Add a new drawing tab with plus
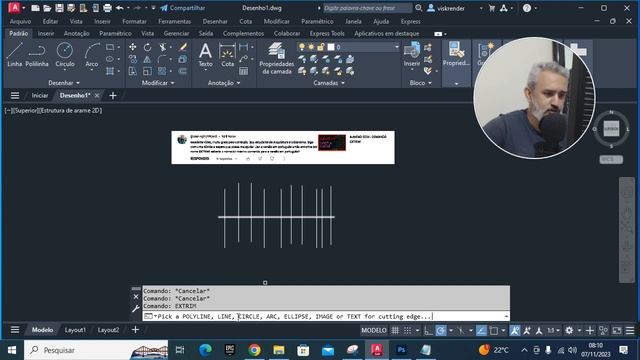The height and width of the screenshot is (360, 640). click(113, 96)
